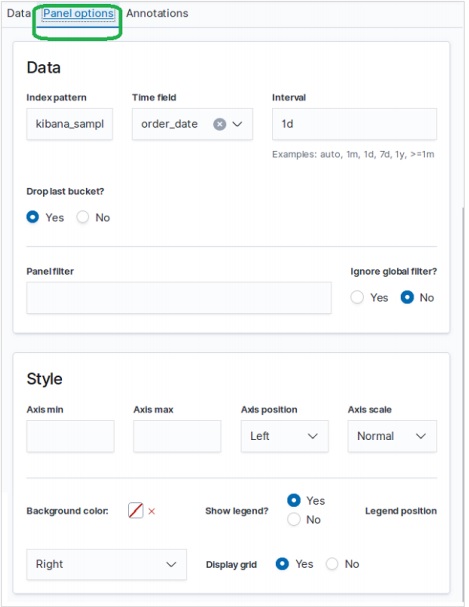Set Display grid to No
Viewport: 469px width, 607px height.
332,564
